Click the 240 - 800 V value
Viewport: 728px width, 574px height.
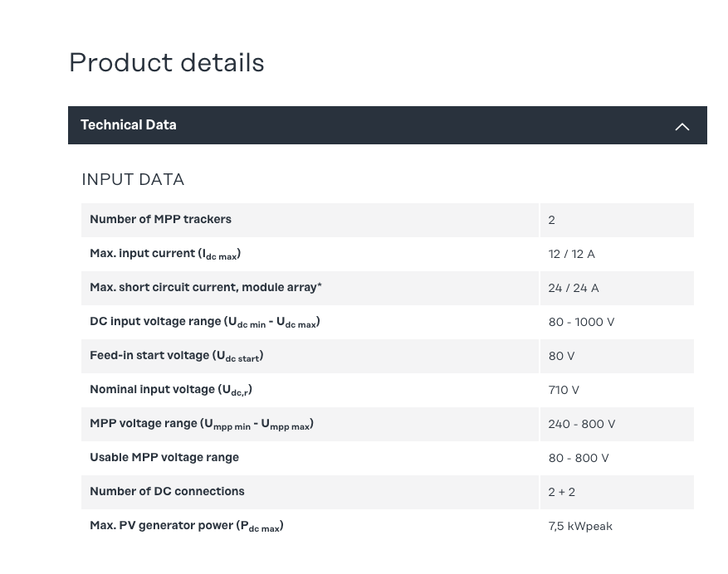581,424
